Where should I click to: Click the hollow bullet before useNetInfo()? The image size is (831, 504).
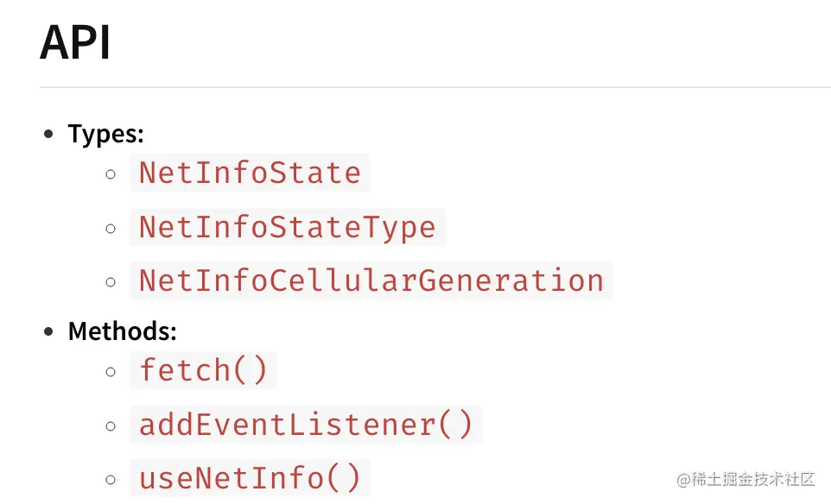coord(111,480)
